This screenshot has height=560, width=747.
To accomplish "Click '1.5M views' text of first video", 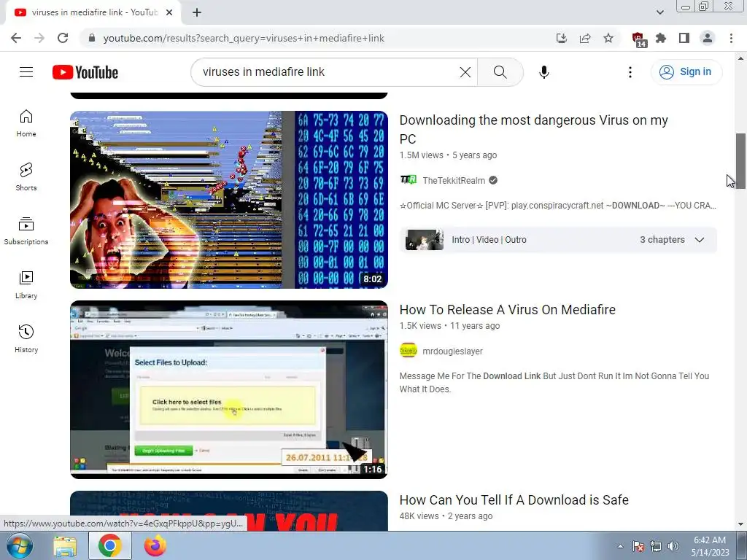I will (421, 155).
